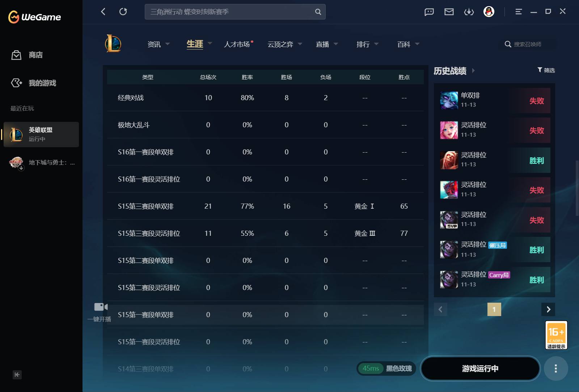Click the 胜率 column header
579x392 pixels.
[247, 77]
